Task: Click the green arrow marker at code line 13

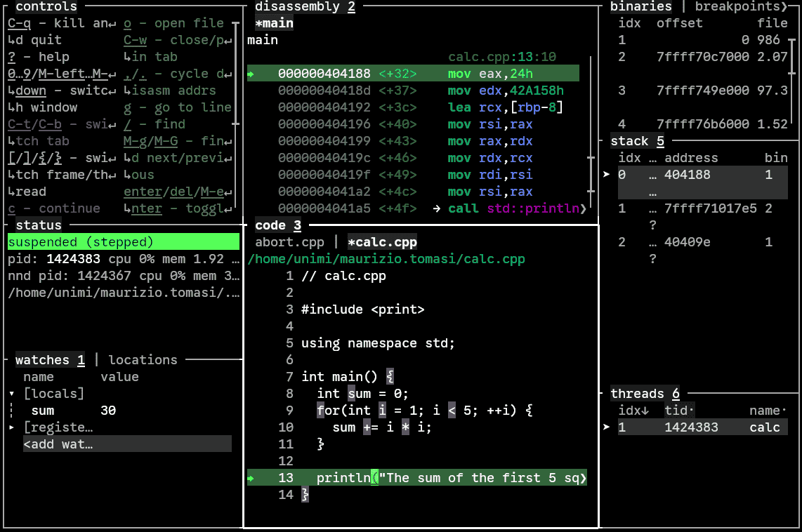Action: tap(251, 479)
